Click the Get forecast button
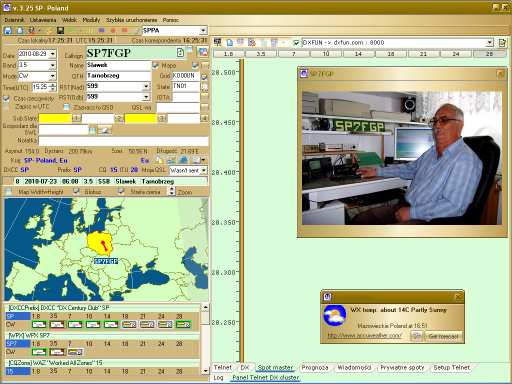Screen dimensions: 512x384 [443, 336]
